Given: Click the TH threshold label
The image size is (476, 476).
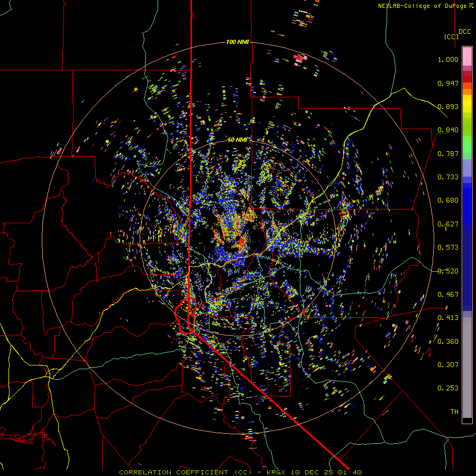Looking at the screenshot, I should (x=454, y=412).
